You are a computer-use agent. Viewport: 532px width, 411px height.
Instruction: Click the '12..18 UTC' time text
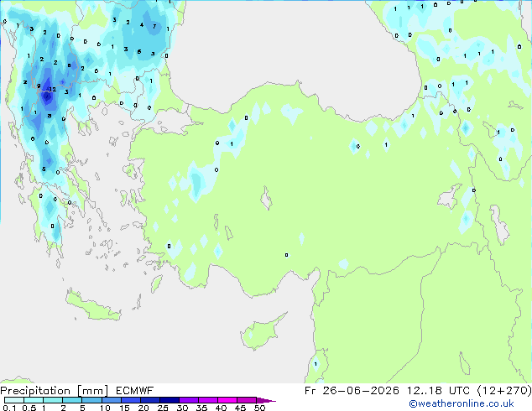pos(439,391)
